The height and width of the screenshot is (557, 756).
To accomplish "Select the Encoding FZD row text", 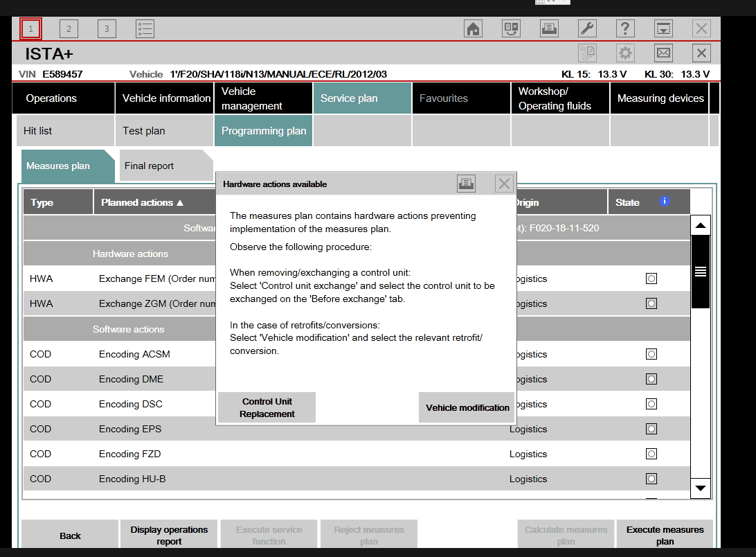I will click(129, 454).
